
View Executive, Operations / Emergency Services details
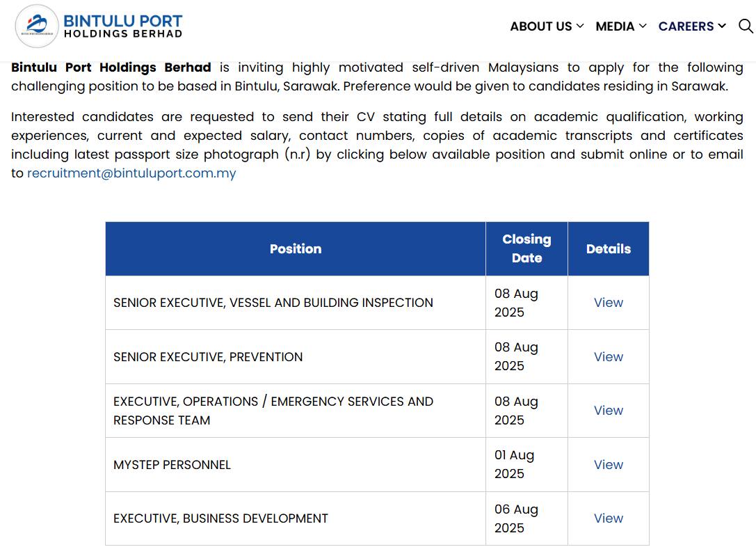pyautogui.click(x=608, y=411)
